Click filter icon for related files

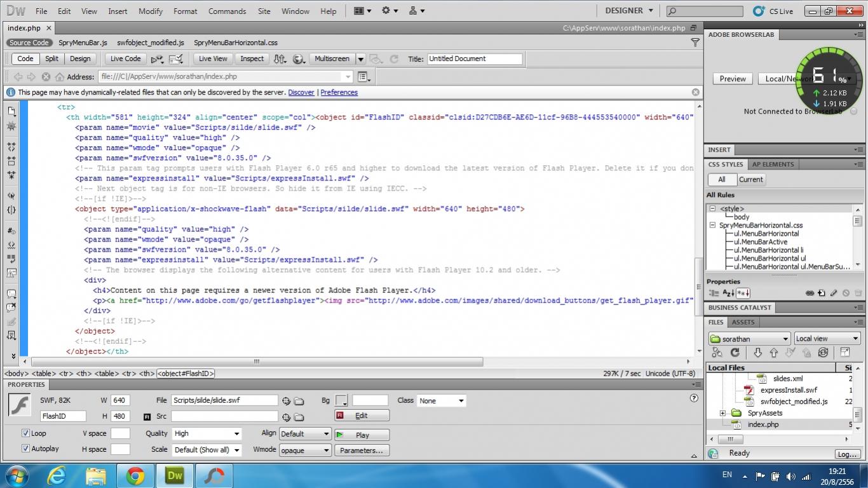[x=695, y=43]
